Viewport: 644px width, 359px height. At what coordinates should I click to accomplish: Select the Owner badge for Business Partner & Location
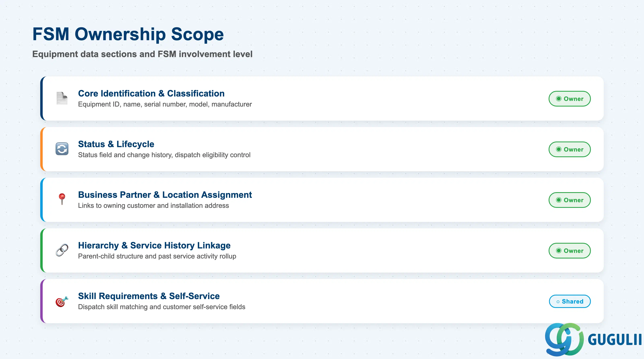pyautogui.click(x=570, y=200)
